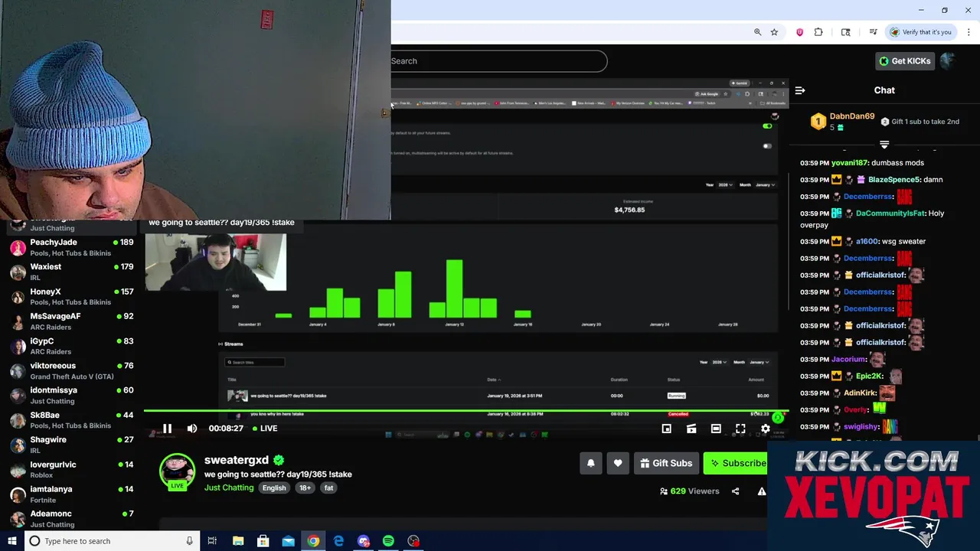Open picture-in-picture mini player icon
Screen dimensions: 980x551
tap(667, 429)
